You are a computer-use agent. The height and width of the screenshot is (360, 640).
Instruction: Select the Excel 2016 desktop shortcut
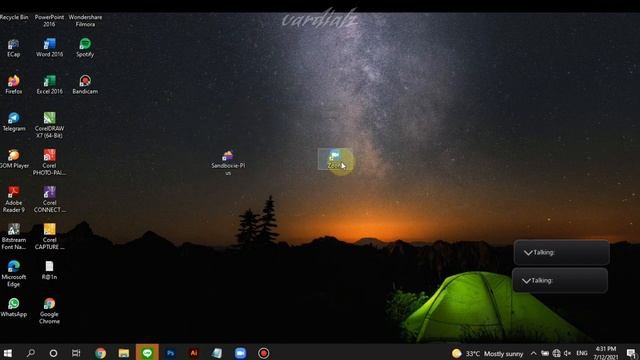(49, 85)
